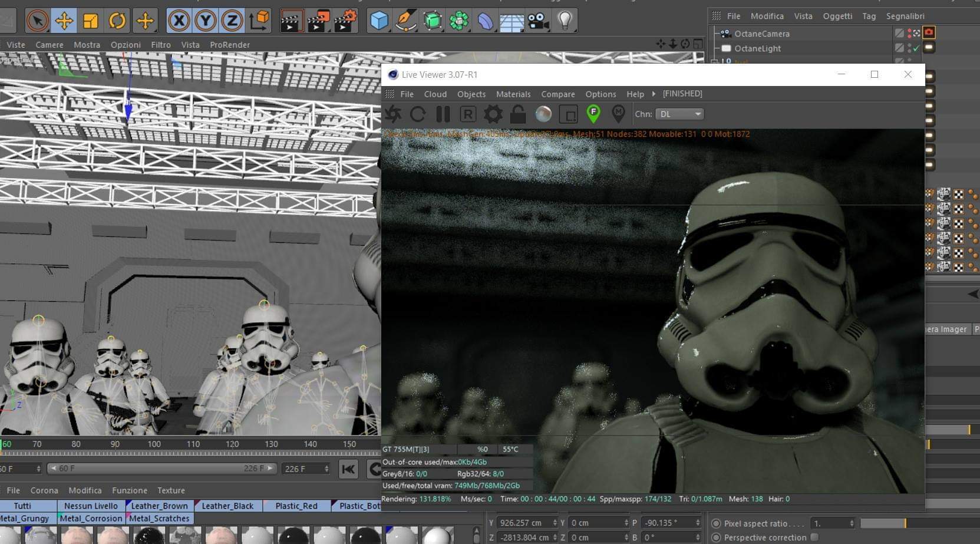Toggle the Pixel aspect ratio radio button
This screenshot has width=980, height=544.
(x=716, y=523)
